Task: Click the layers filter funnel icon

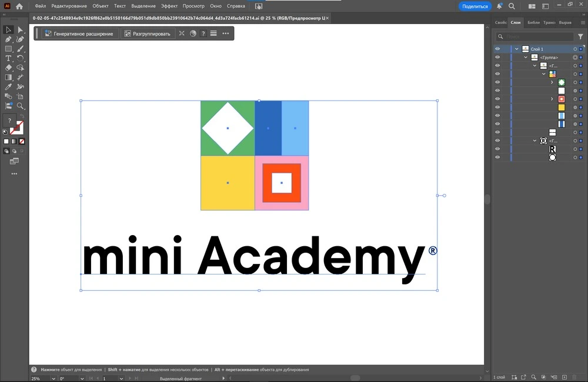Action: [581, 36]
